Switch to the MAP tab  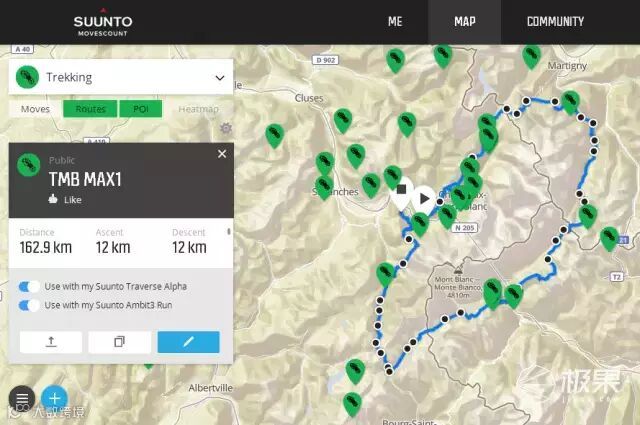pos(464,22)
